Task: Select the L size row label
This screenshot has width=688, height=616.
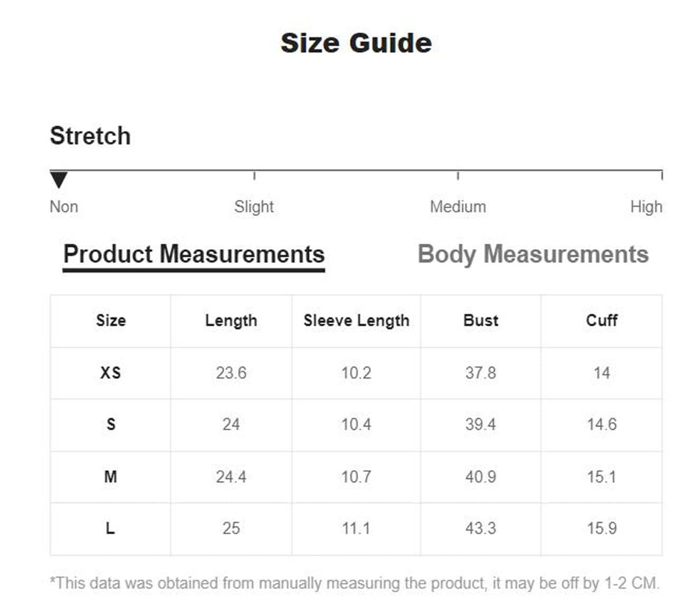Action: pos(111,528)
